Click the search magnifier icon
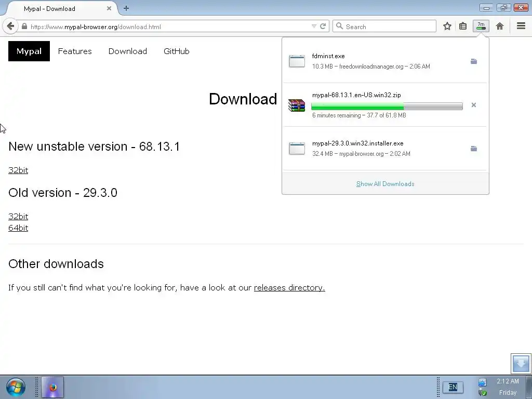Screen dimensions: 532x399 339,26
